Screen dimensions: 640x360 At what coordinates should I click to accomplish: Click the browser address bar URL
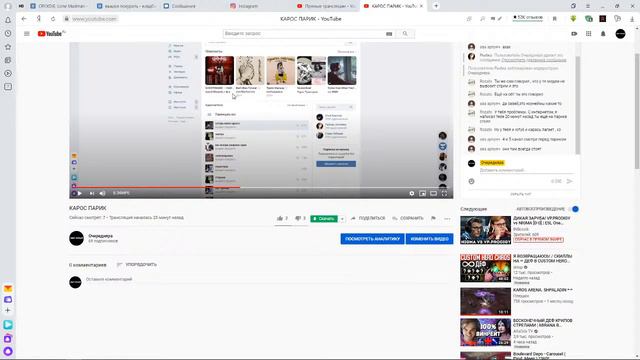pyautogui.click(x=94, y=19)
